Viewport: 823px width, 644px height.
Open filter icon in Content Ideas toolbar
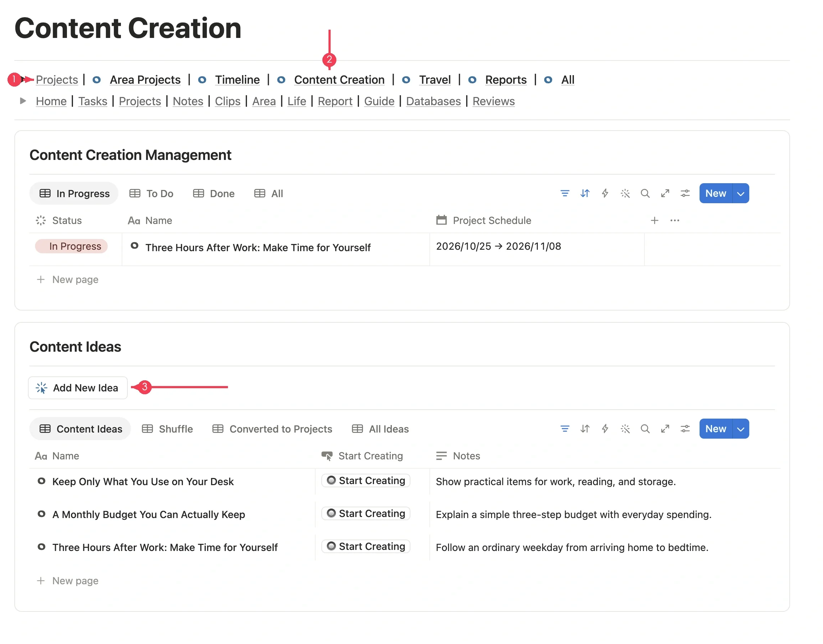click(564, 429)
